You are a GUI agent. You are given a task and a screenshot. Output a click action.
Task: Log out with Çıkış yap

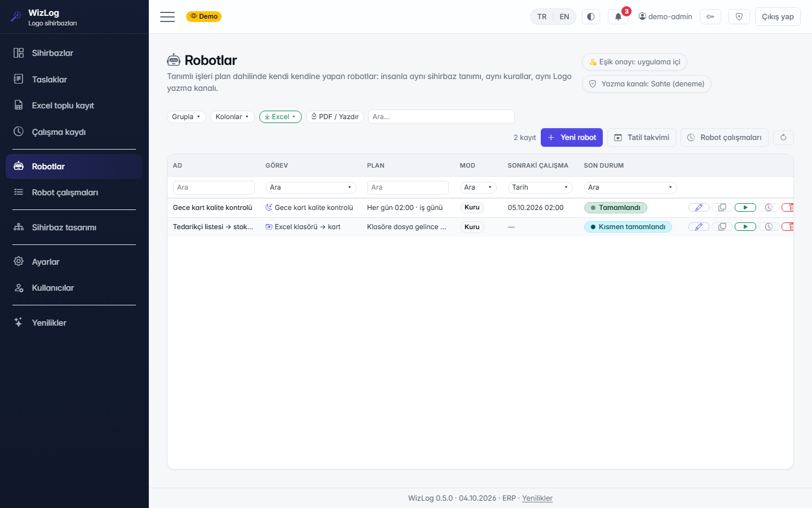pos(778,17)
